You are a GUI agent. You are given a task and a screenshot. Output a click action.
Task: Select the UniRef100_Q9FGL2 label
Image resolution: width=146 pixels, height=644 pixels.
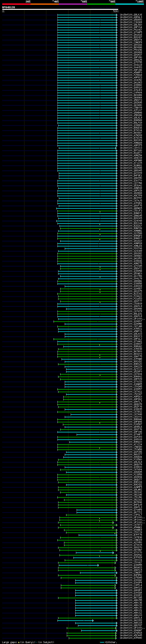coord(131,339)
